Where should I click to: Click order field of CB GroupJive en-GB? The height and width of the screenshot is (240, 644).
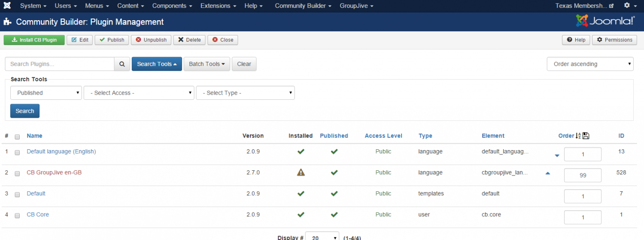[583, 175]
